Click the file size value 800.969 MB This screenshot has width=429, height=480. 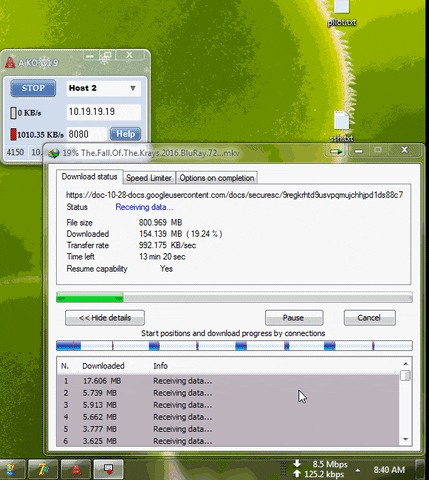160,222
